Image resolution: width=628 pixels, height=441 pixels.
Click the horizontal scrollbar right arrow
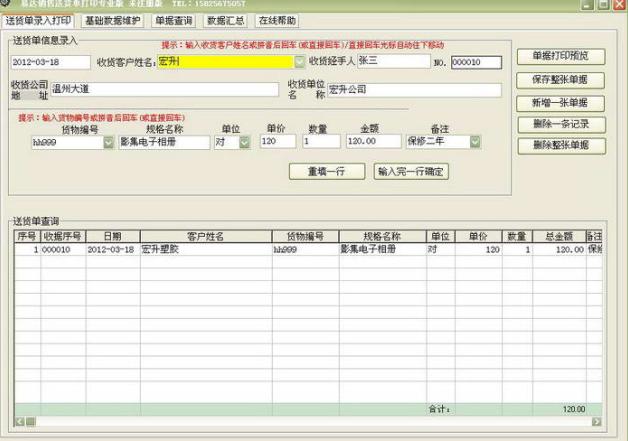pyautogui.click(x=597, y=422)
